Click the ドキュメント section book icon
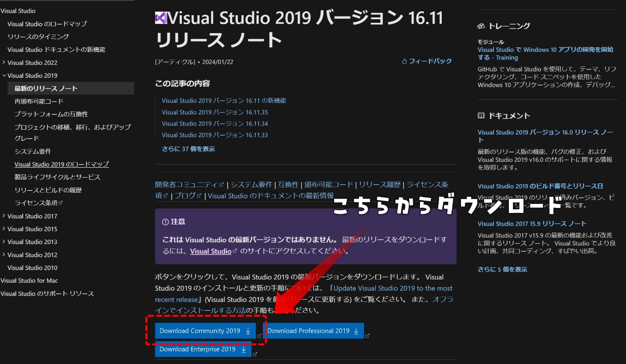Image resolution: width=626 pixels, height=364 pixels. coord(481,115)
